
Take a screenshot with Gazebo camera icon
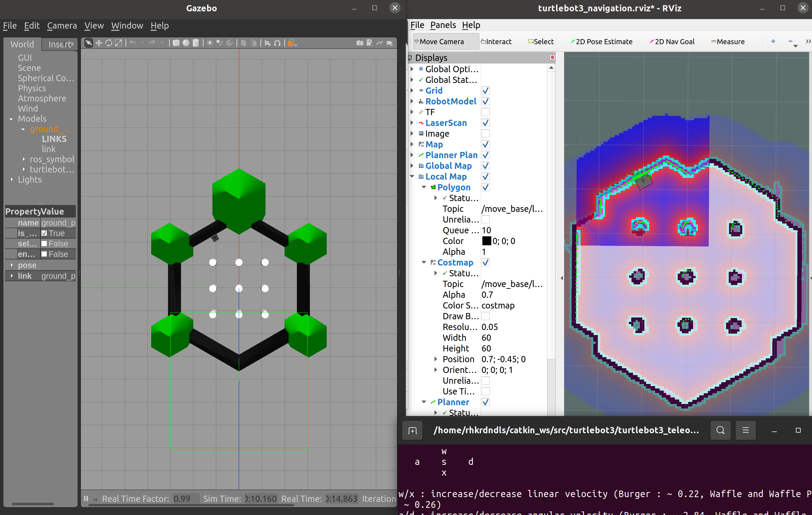[x=360, y=43]
